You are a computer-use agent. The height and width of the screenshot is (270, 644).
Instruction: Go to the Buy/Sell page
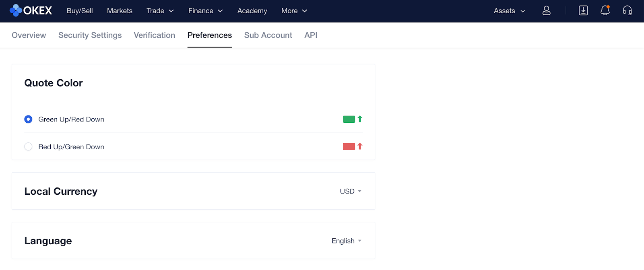pyautogui.click(x=80, y=11)
